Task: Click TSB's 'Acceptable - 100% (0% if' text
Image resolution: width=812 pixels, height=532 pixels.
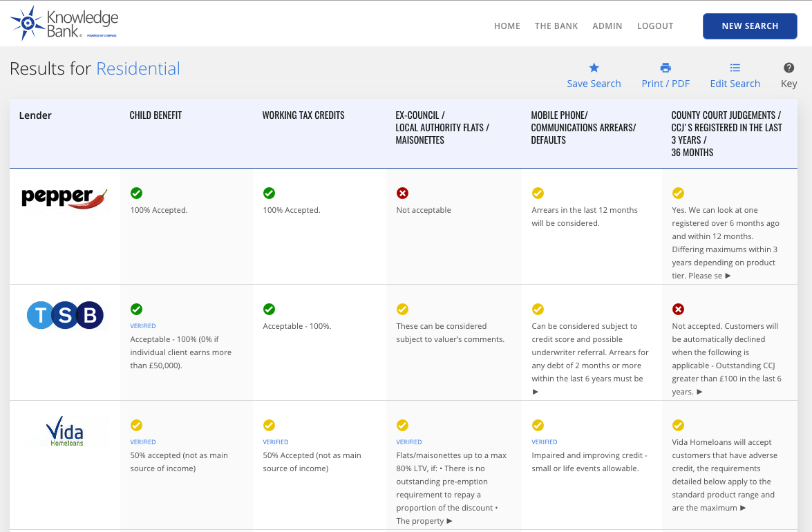Action: point(175,339)
